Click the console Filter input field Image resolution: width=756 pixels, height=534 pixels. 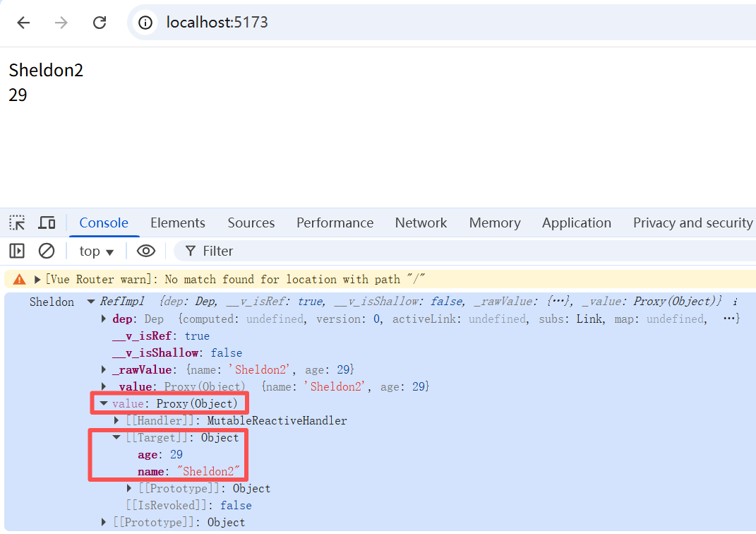pyautogui.click(x=463, y=251)
